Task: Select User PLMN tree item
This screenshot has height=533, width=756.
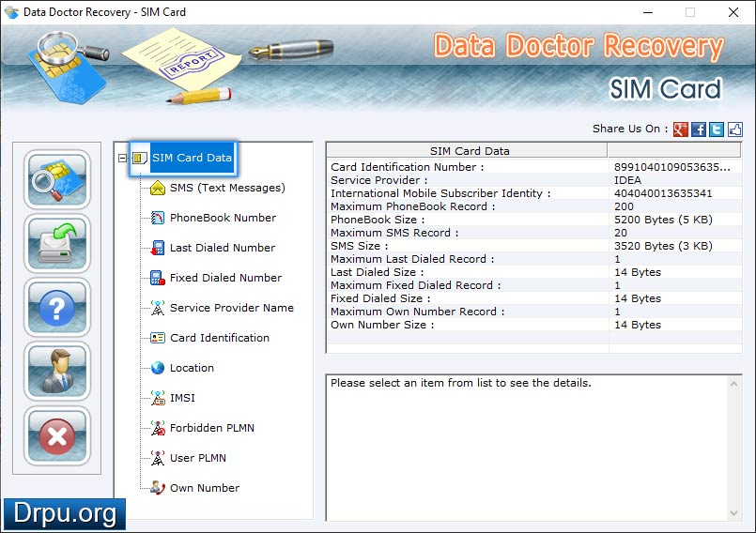Action: [197, 458]
